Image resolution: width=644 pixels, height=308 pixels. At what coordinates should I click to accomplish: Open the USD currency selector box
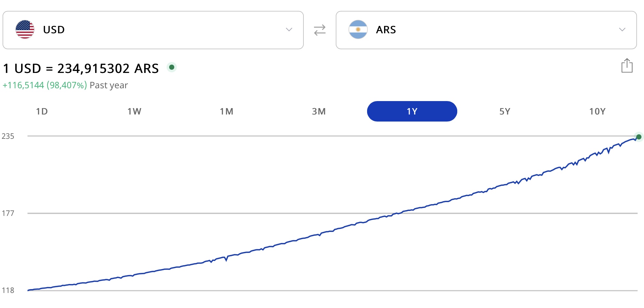(153, 30)
